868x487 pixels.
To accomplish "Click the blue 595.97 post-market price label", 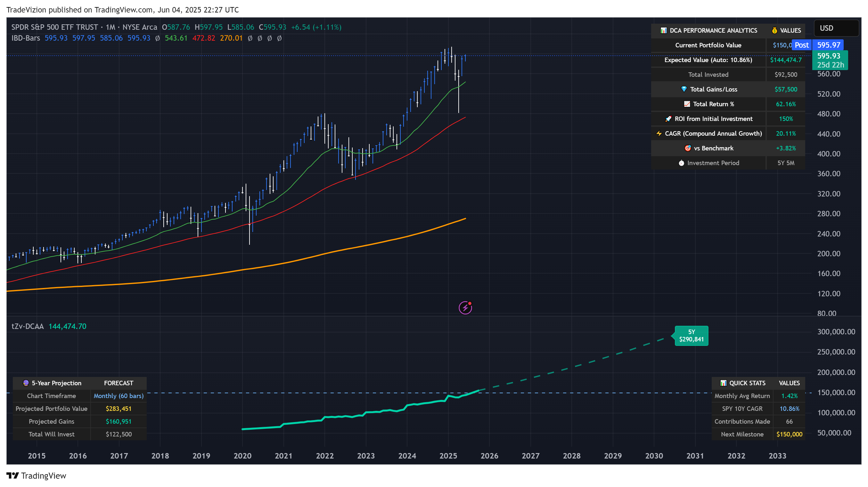I will pyautogui.click(x=828, y=45).
